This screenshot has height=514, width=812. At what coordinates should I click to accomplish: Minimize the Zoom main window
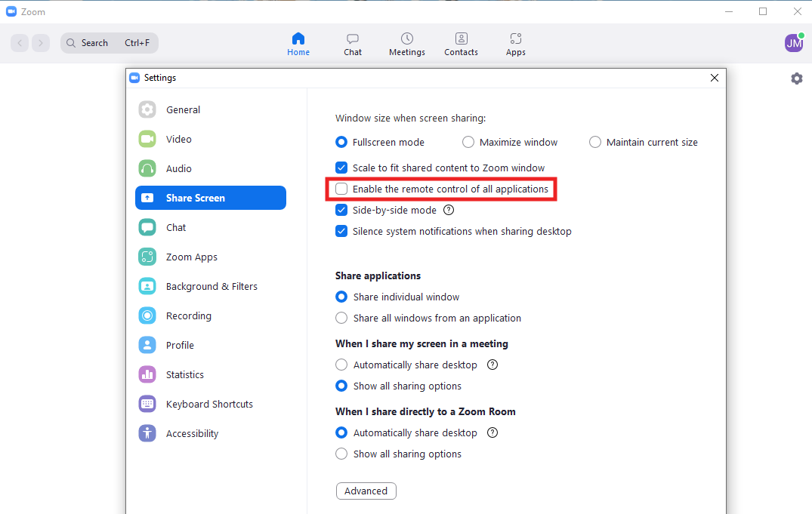coord(729,11)
